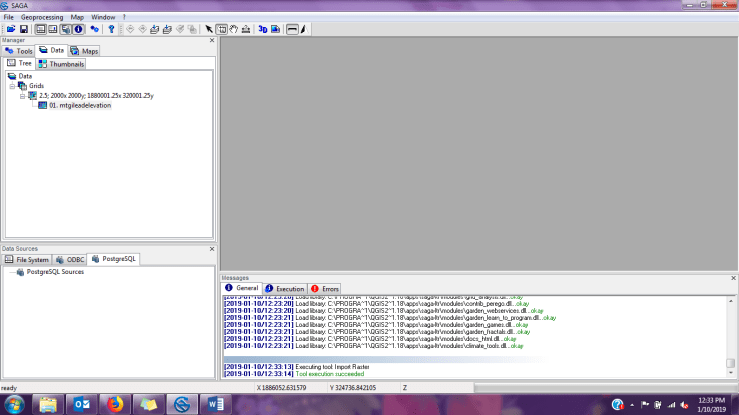This screenshot has height=415, width=739.
Task: Select the arrow pointer Action tool
Action: pos(209,29)
